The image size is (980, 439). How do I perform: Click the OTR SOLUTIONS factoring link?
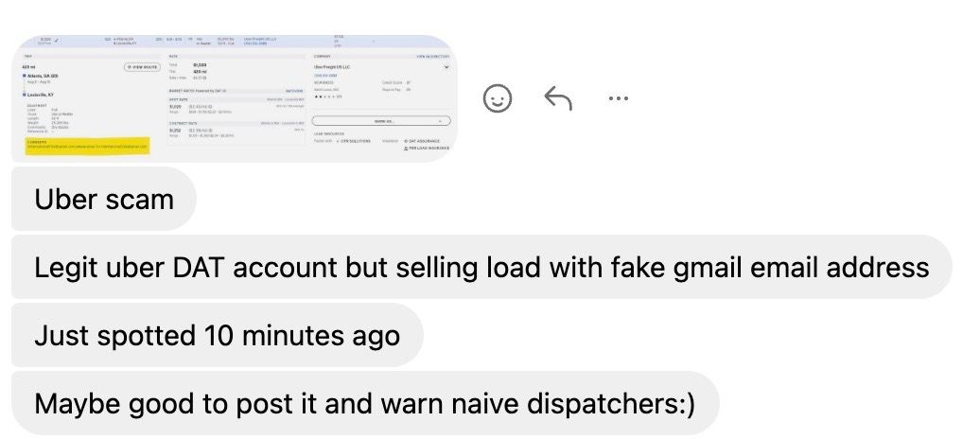[354, 141]
